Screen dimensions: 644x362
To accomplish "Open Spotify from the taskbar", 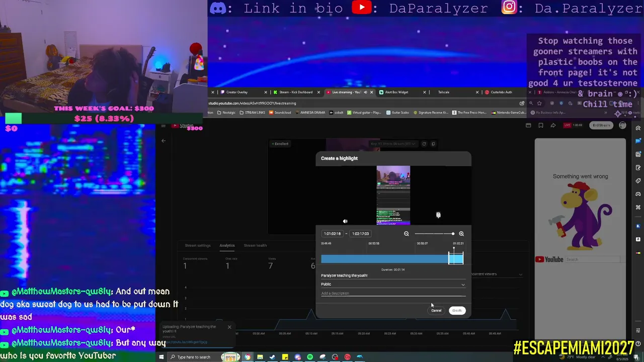I will click(310, 357).
